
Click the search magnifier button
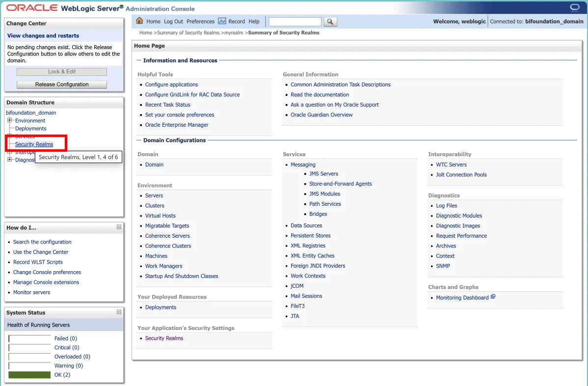click(x=330, y=22)
